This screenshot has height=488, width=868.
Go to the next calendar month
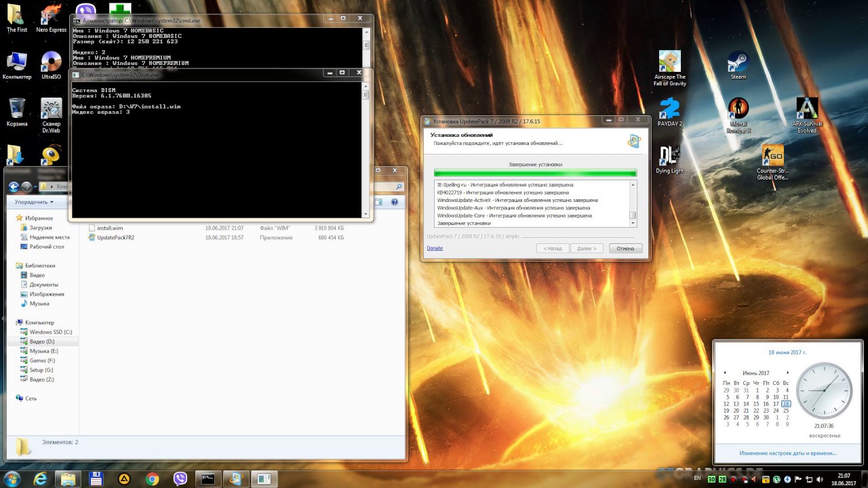pos(787,373)
